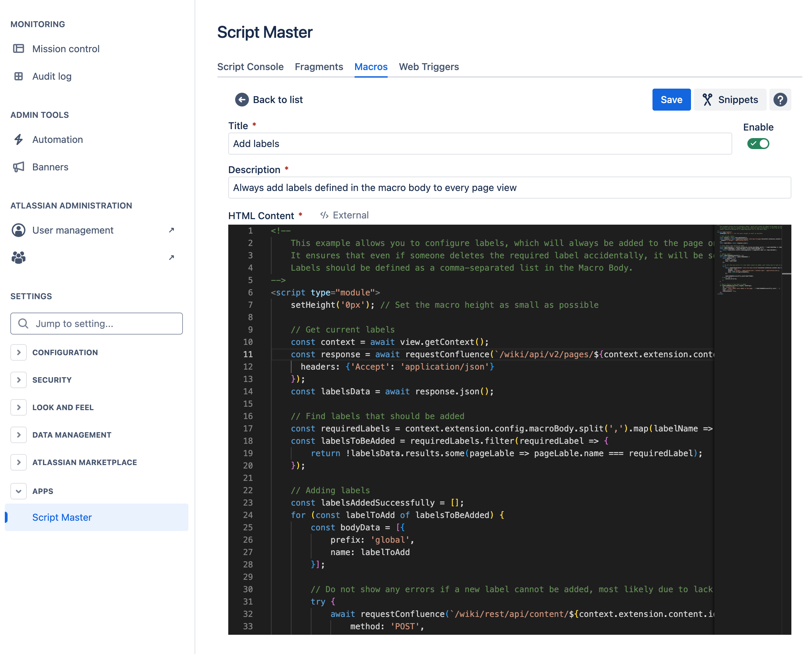Screen dimensions: 812x654
Task: Switch HTML content to External
Action: tap(344, 215)
